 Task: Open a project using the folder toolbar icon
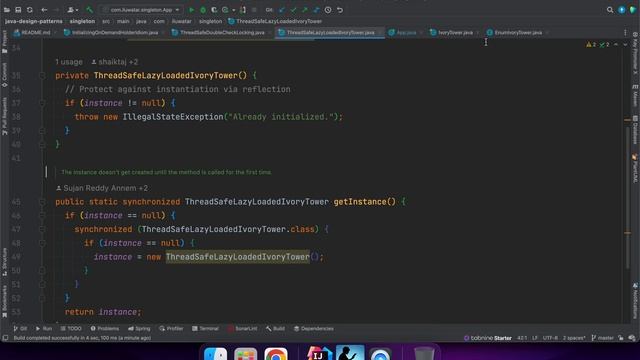point(7,10)
